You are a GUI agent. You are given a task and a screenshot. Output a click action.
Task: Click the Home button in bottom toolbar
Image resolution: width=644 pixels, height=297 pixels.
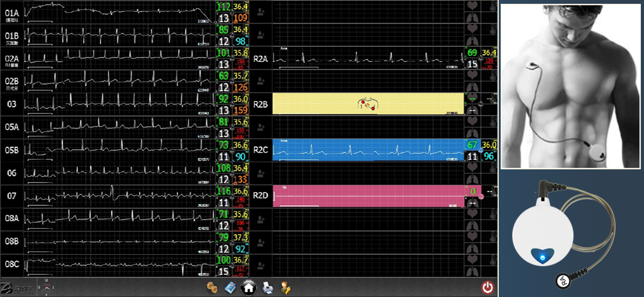pos(249,288)
